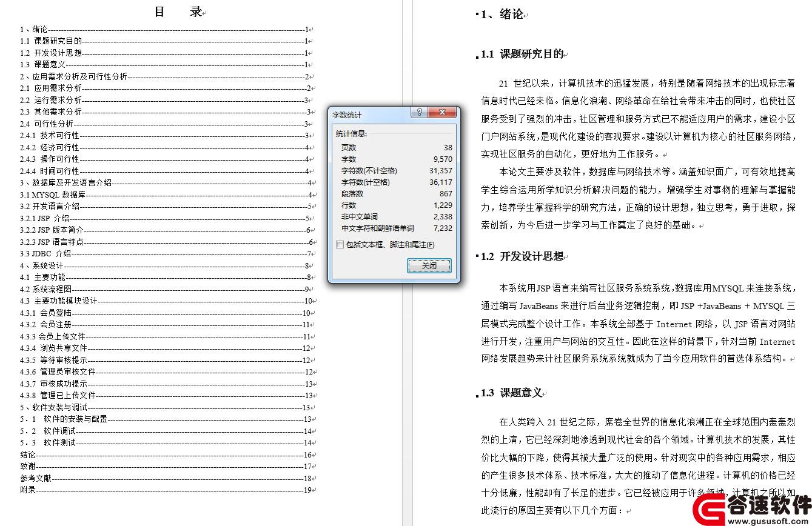This screenshot has height=526, width=812.
Task: Open TOC entry 1.2 开发设计思想
Action: pos(166,53)
